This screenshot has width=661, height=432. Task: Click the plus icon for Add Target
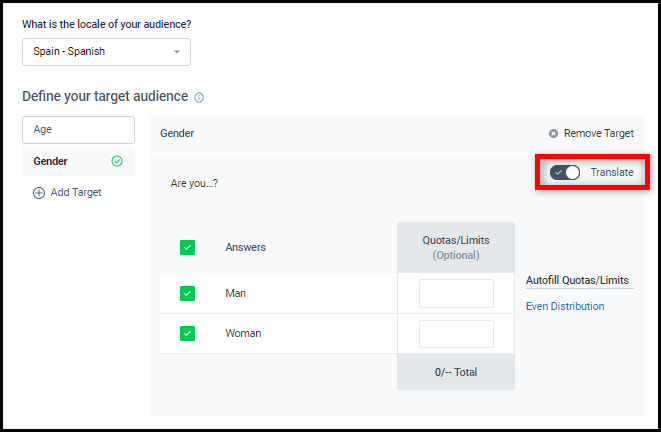pyautogui.click(x=39, y=193)
